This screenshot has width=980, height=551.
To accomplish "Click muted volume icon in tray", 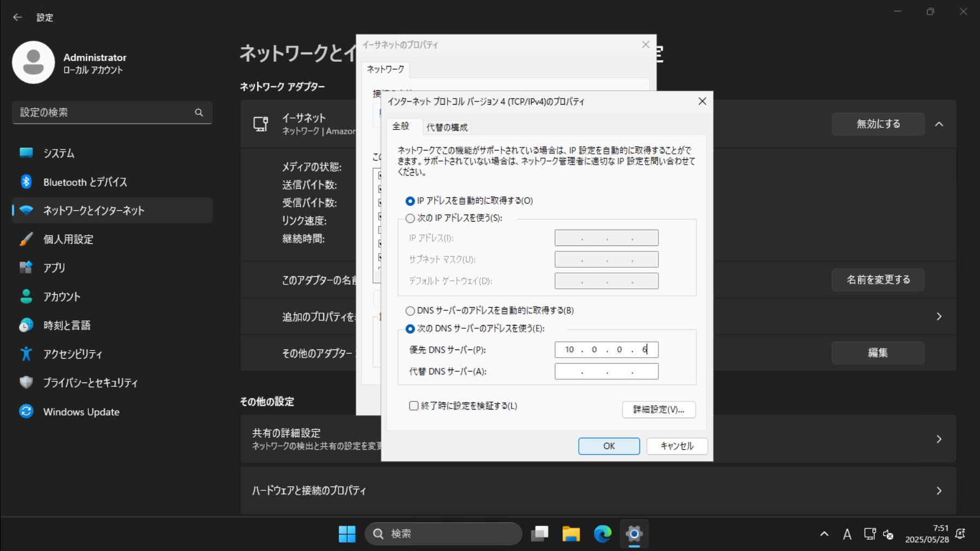I will (888, 535).
